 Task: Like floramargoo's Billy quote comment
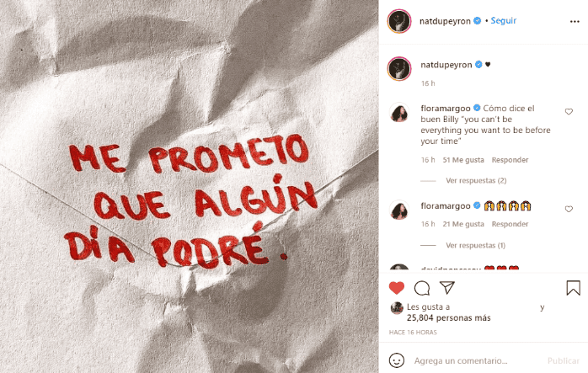569,112
